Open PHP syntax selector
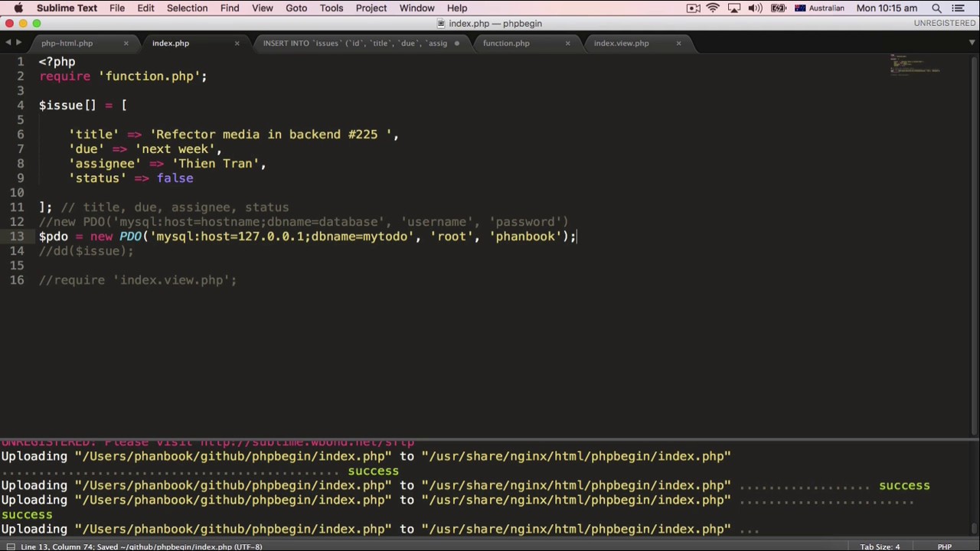 tap(945, 546)
